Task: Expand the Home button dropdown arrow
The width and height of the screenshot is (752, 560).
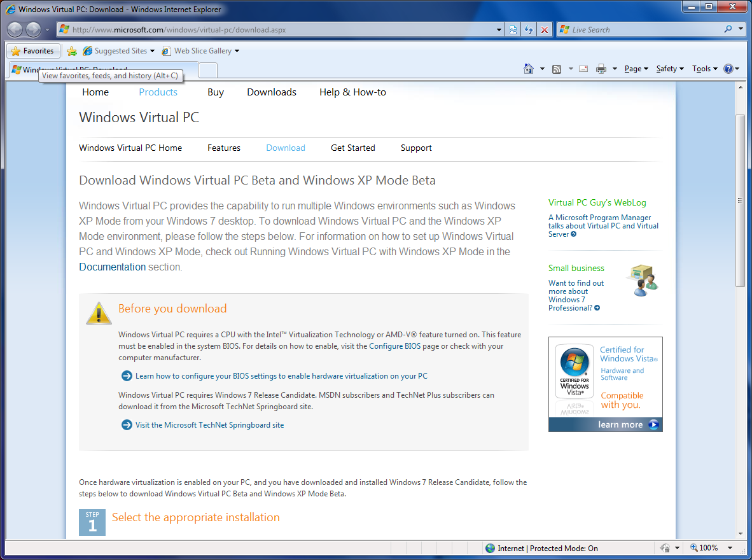Action: [543, 69]
